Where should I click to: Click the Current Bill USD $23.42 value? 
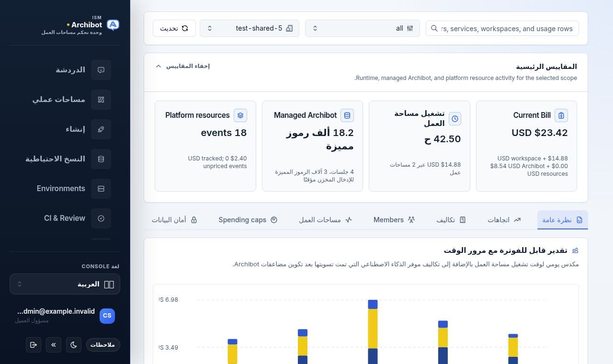pos(540,133)
